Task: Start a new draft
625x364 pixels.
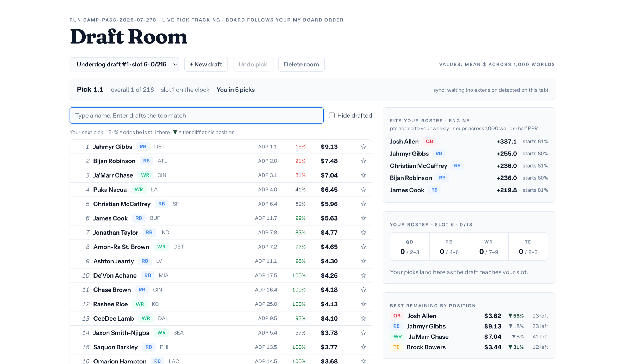Action: (x=206, y=64)
